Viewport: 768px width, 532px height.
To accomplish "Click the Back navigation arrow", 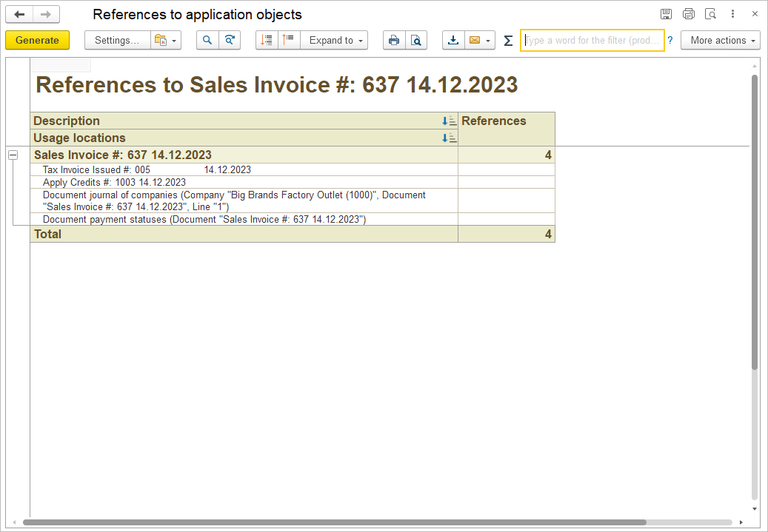I will [20, 15].
